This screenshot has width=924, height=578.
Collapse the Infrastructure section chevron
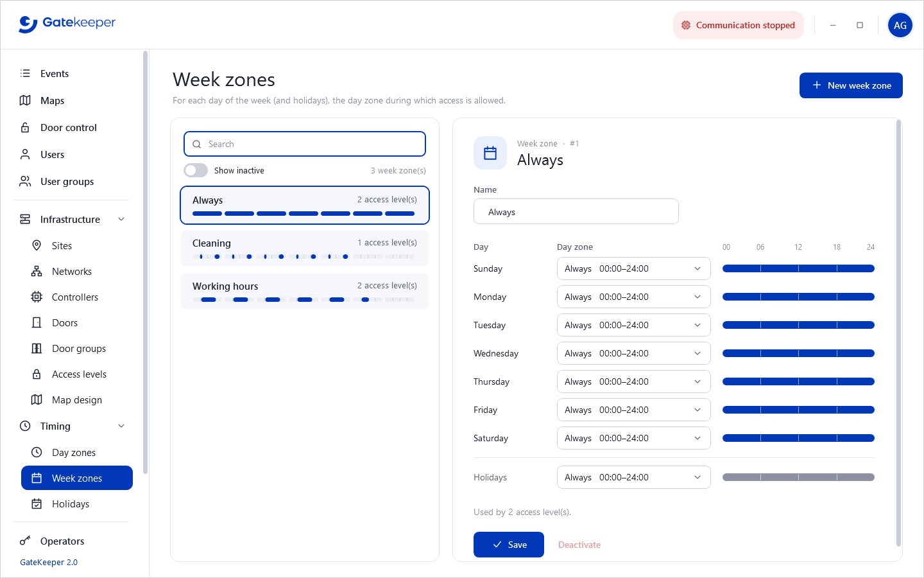[121, 219]
